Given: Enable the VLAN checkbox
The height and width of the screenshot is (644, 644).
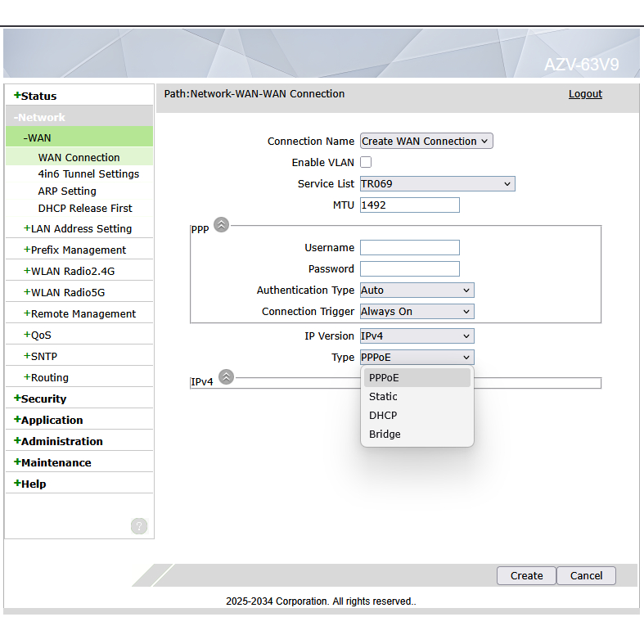Looking at the screenshot, I should click(x=366, y=163).
